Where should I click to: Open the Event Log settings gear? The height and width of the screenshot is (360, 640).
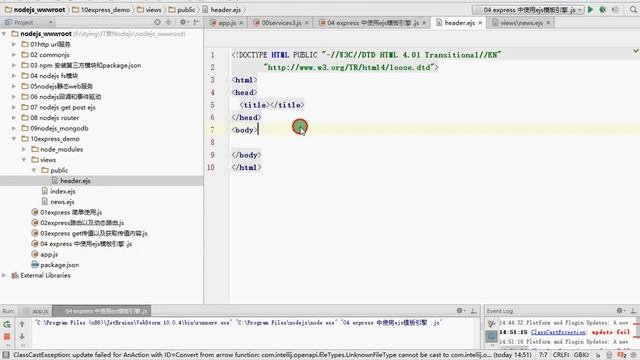620,311
